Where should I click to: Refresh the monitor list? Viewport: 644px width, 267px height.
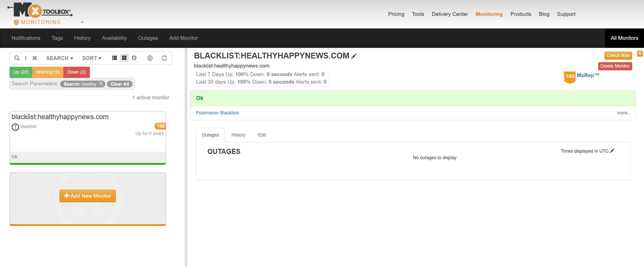[164, 58]
